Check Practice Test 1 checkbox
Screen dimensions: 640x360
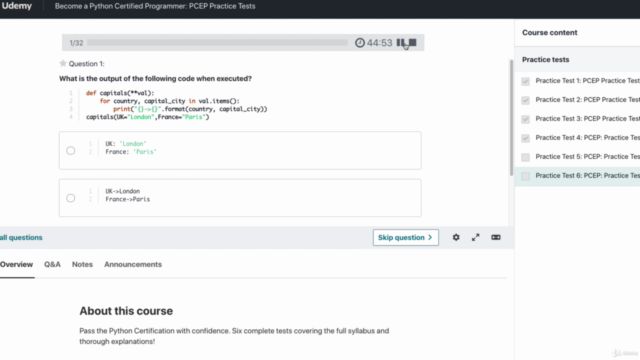pyautogui.click(x=525, y=81)
